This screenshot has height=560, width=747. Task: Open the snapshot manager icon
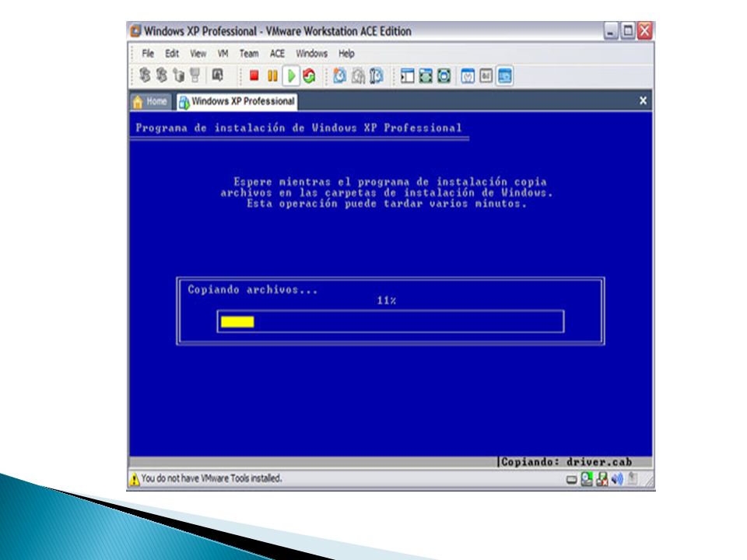(377, 75)
